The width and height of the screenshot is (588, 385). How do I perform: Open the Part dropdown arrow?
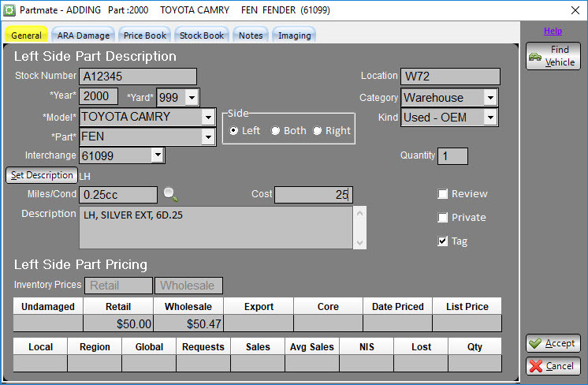point(208,137)
